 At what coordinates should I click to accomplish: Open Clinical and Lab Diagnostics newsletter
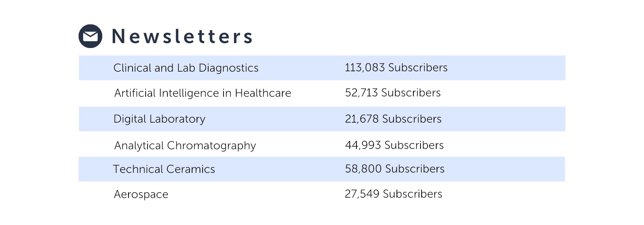(186, 68)
